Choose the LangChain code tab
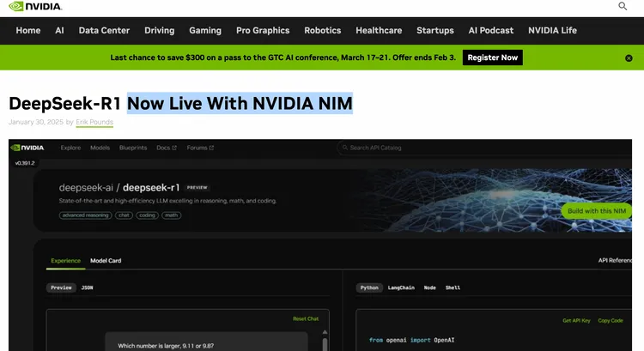Viewport: 644px width, 351px height. click(402, 287)
